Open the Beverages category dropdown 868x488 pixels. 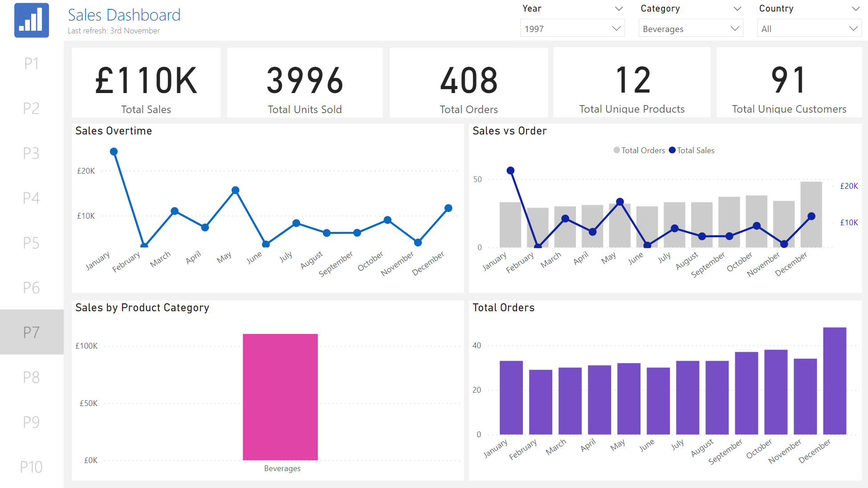point(690,28)
